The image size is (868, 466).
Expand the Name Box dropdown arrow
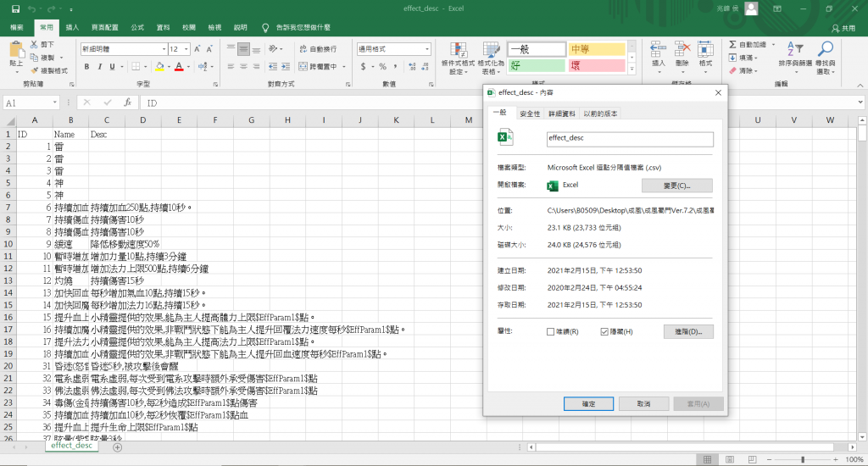pos(55,103)
